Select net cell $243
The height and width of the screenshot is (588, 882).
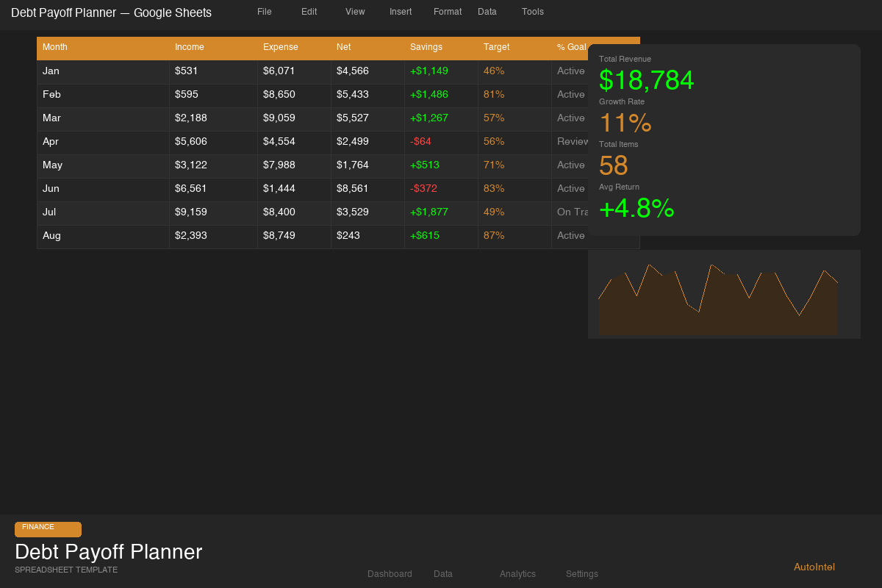click(x=367, y=237)
